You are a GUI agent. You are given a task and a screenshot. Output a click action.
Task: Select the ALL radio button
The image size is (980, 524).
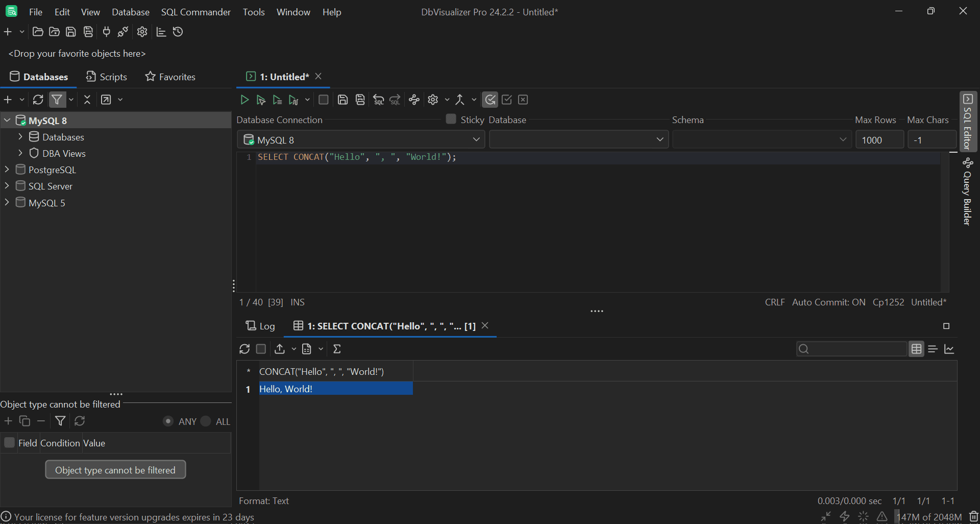[x=206, y=421]
